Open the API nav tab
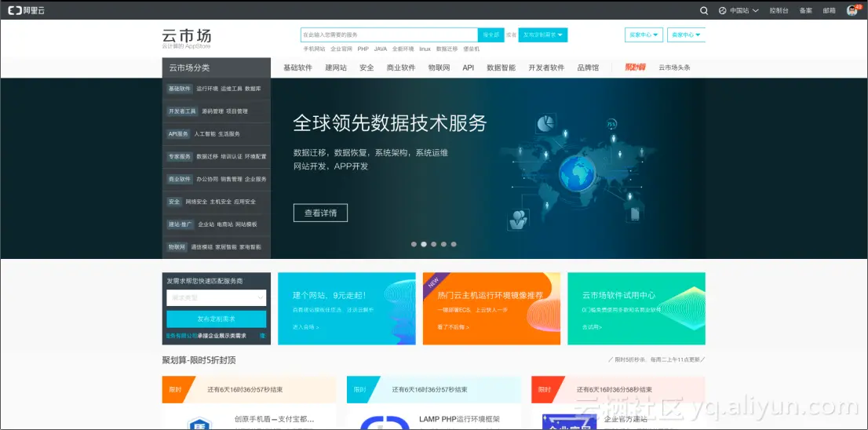The width and height of the screenshot is (868, 430). [x=469, y=68]
